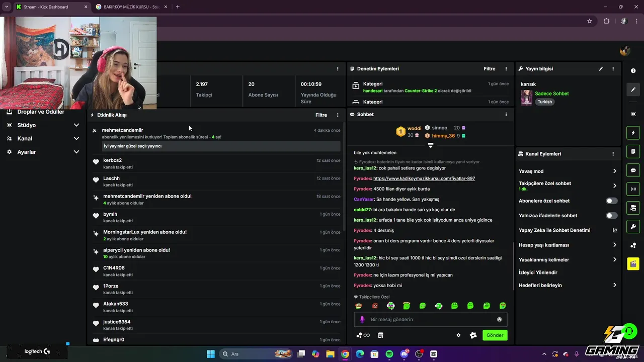Viewport: 644px width, 362px height.
Task: Bookmark page with star icon
Action: click(x=590, y=21)
